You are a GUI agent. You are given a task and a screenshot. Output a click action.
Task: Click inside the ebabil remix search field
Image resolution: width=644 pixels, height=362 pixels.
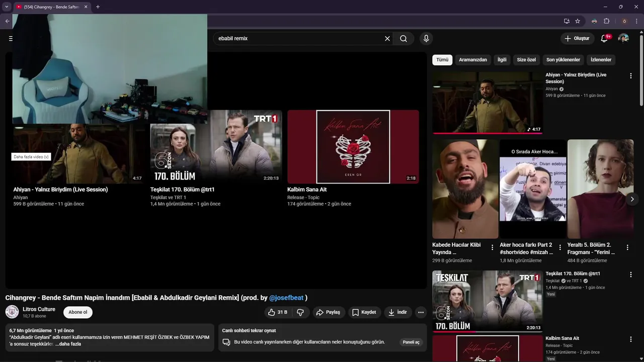tap(299, 38)
